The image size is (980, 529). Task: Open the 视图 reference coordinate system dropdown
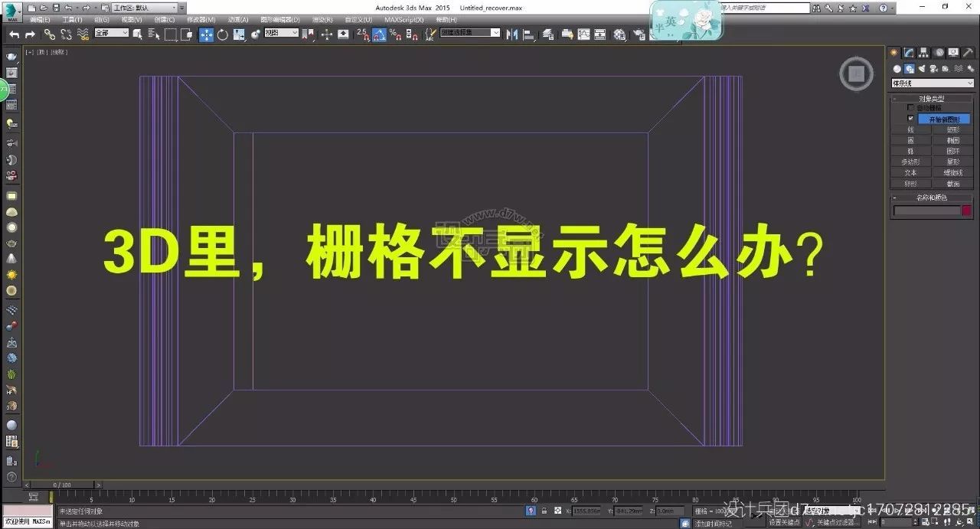pos(280,34)
